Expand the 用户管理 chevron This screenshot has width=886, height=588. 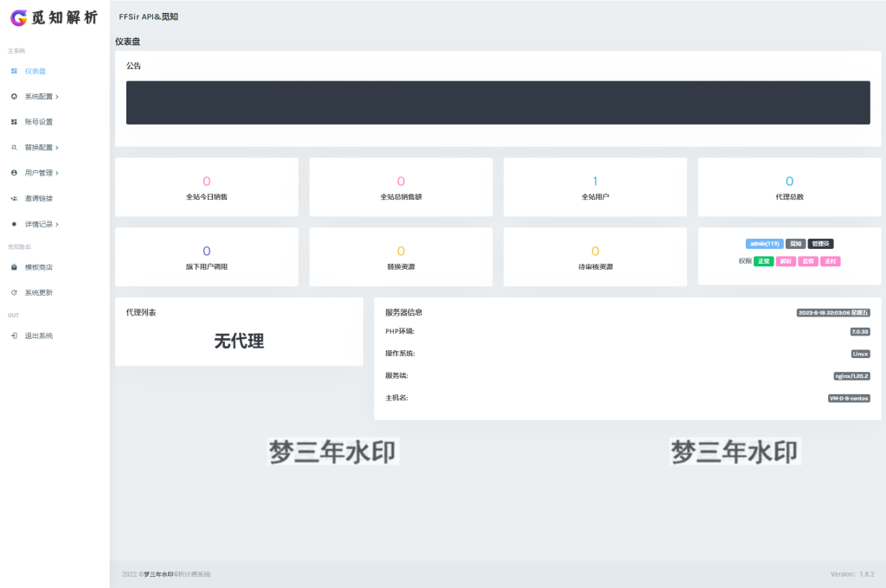pyautogui.click(x=57, y=173)
